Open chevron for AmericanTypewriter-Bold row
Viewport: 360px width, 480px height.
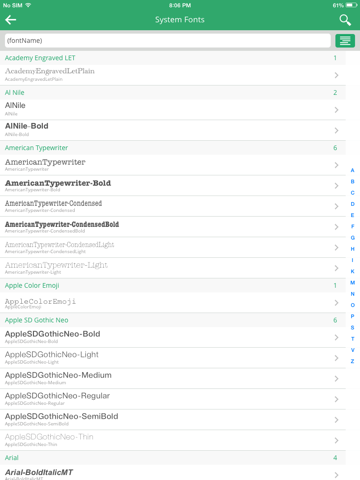(336, 186)
